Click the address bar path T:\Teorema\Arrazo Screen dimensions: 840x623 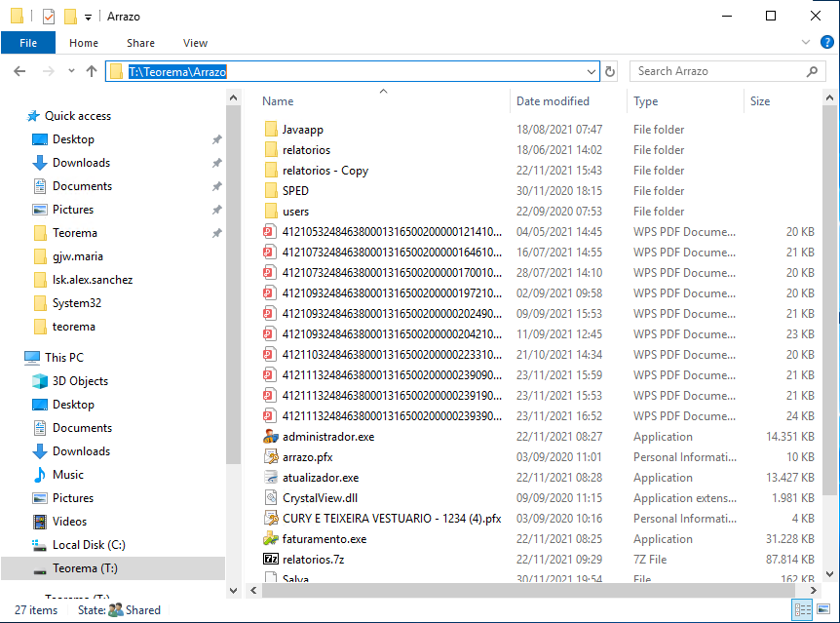click(177, 72)
